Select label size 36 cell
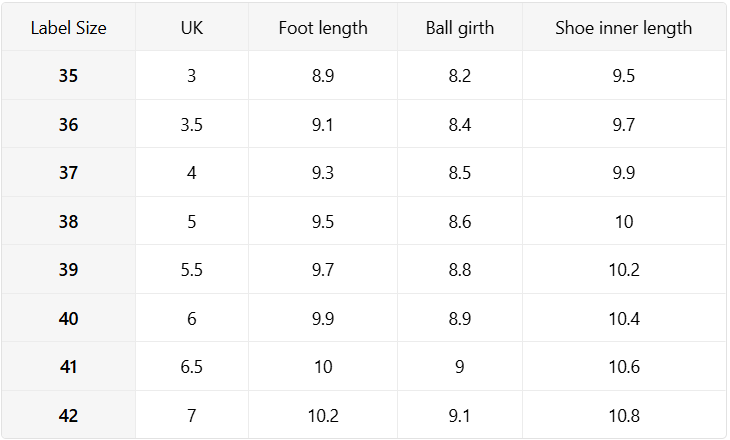Viewport: 730px width, 440px height. [x=68, y=125]
